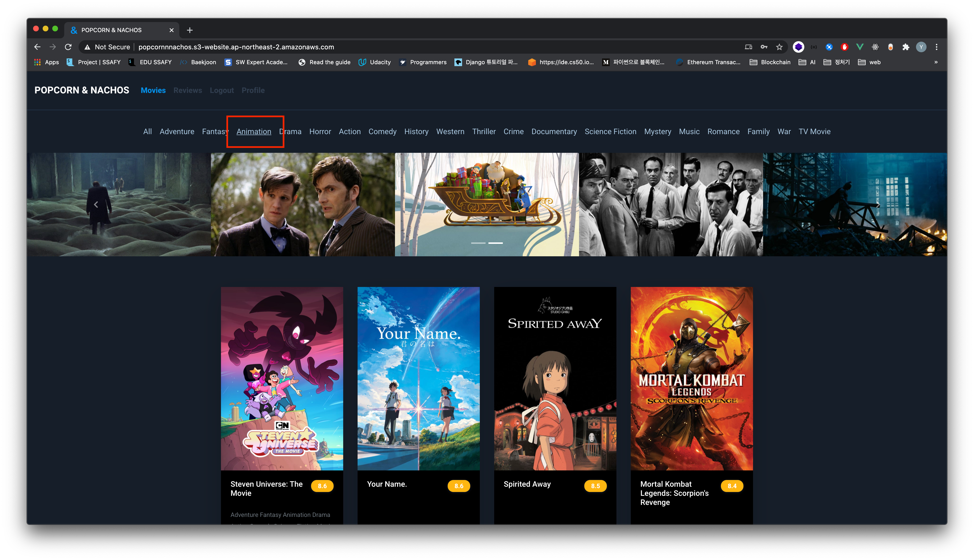
Task: Open the Project | SSAFY bookmark
Action: coord(93,62)
